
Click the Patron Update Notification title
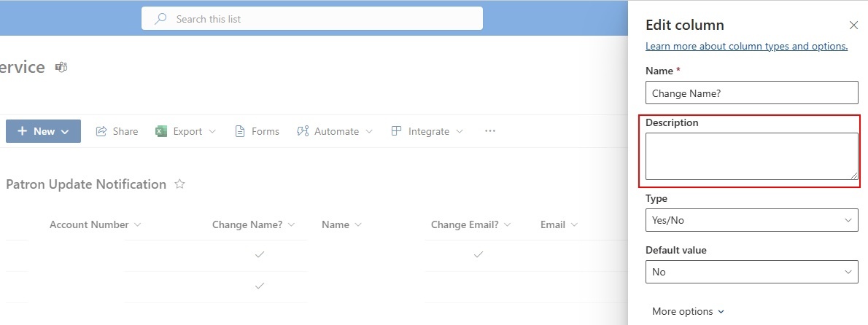(86, 184)
